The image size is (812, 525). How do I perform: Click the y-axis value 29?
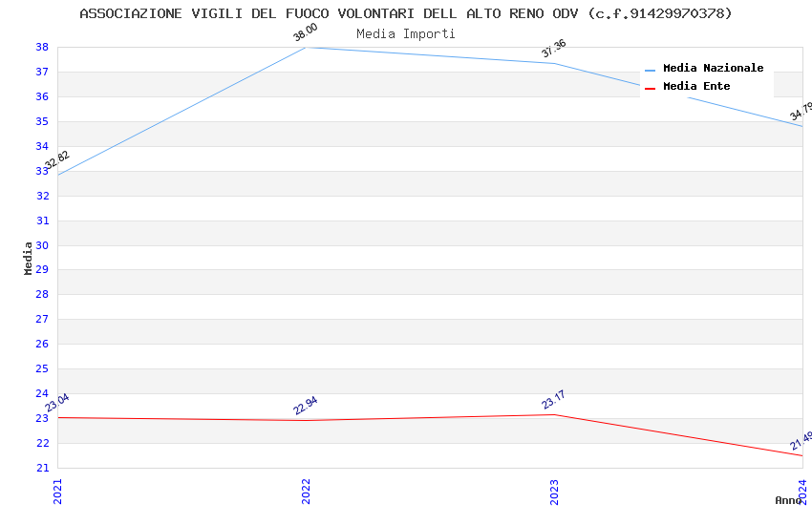[x=42, y=269]
